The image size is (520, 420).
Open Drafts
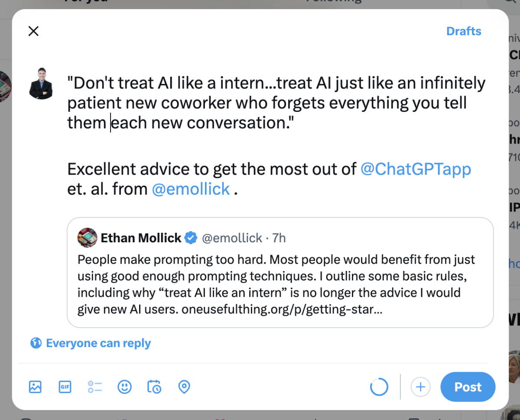click(x=464, y=31)
